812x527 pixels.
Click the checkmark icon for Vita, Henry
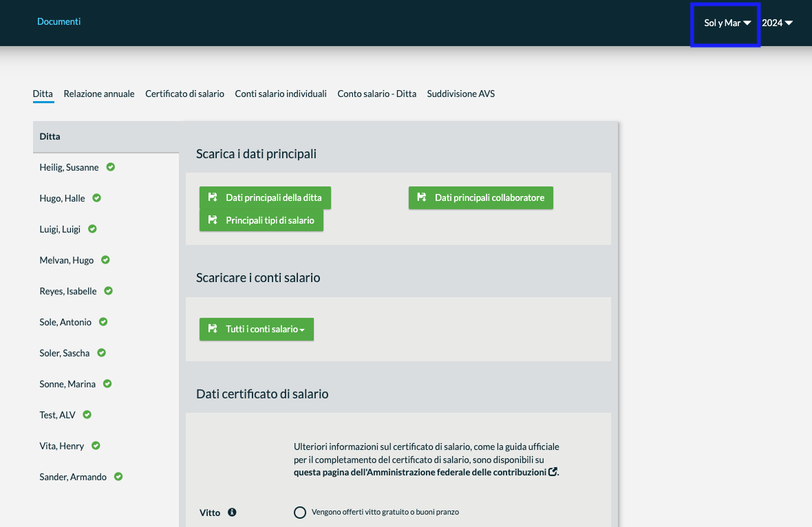pos(96,446)
